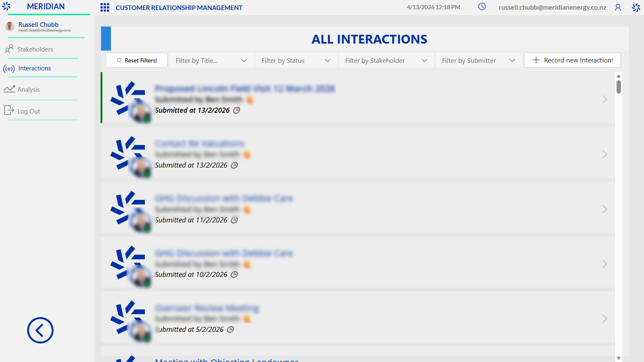The height and width of the screenshot is (362, 644).
Task: Click the Meridian logo on the Contact Re Valuations row
Action: 127,152
